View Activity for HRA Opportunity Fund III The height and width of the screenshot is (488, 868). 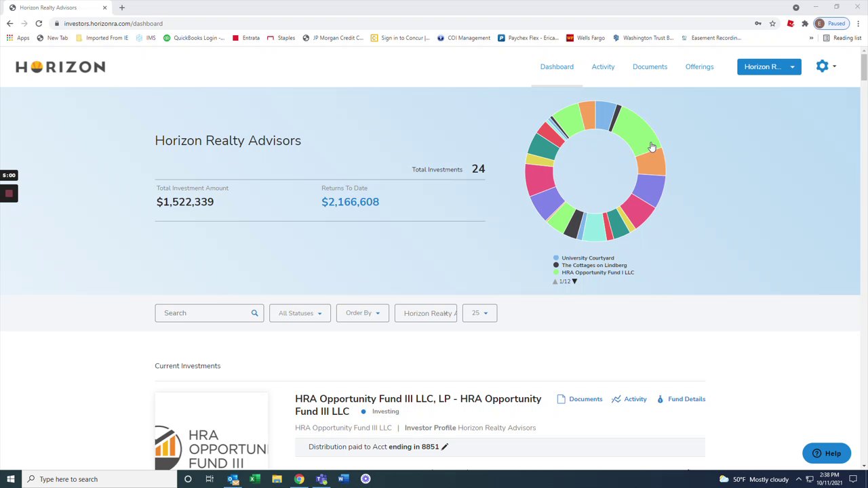(x=629, y=399)
